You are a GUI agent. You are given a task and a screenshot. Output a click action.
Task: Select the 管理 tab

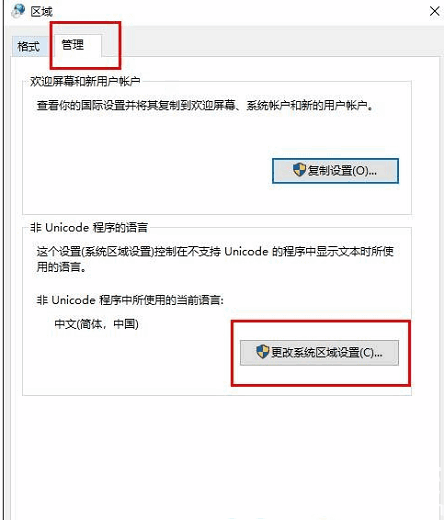[73, 45]
